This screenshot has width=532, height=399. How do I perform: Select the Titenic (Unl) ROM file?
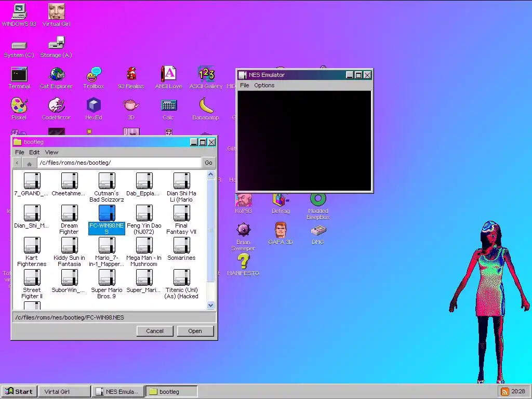coord(181,284)
